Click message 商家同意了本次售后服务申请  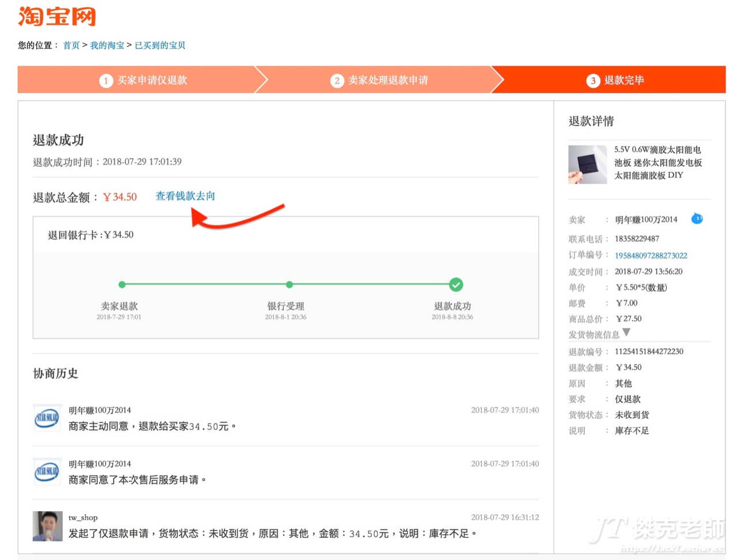pos(137,480)
